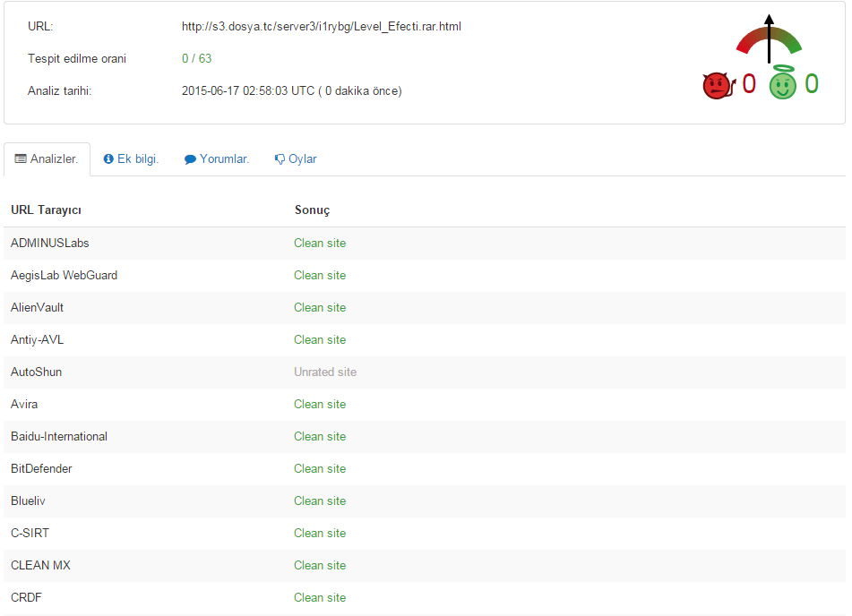Click the speech bubble icon beside Yorumlar

click(x=190, y=159)
